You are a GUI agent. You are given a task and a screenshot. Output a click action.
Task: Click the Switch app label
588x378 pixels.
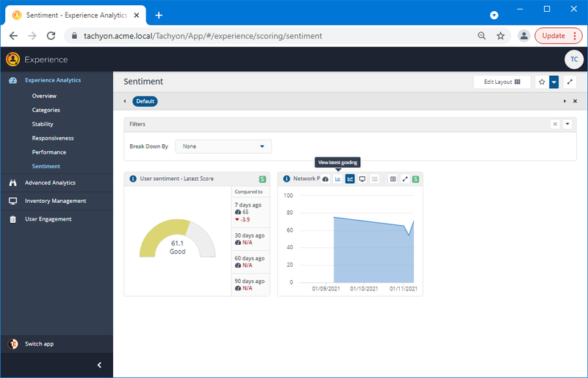pyautogui.click(x=40, y=344)
